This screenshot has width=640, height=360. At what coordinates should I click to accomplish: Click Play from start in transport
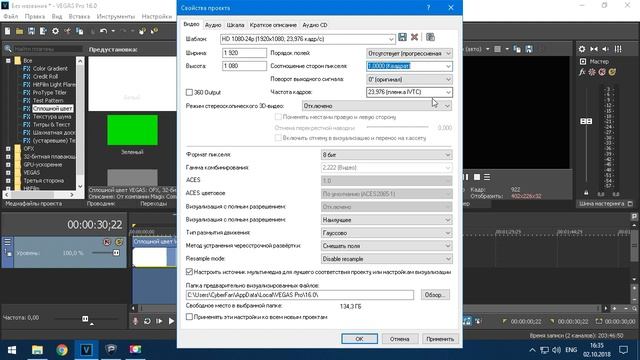point(159,321)
